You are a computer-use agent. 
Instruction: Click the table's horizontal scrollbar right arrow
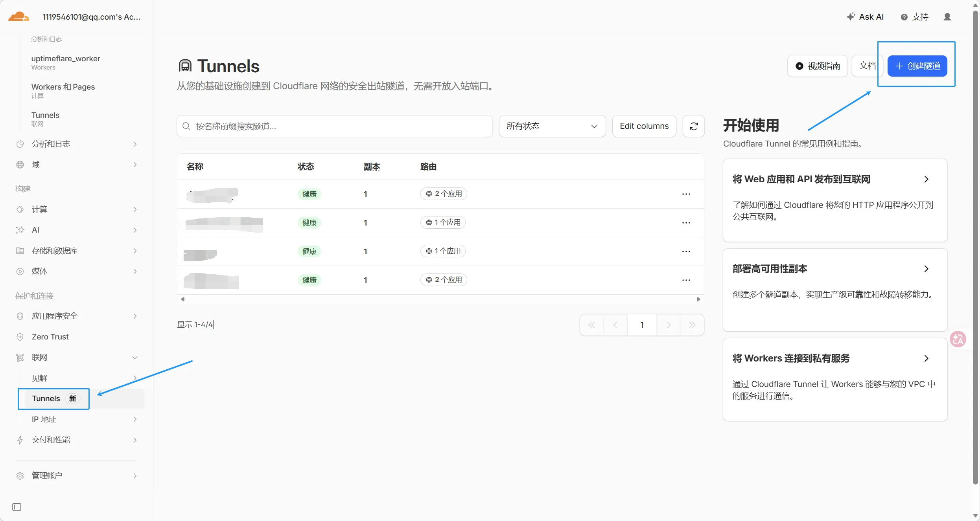(x=698, y=299)
